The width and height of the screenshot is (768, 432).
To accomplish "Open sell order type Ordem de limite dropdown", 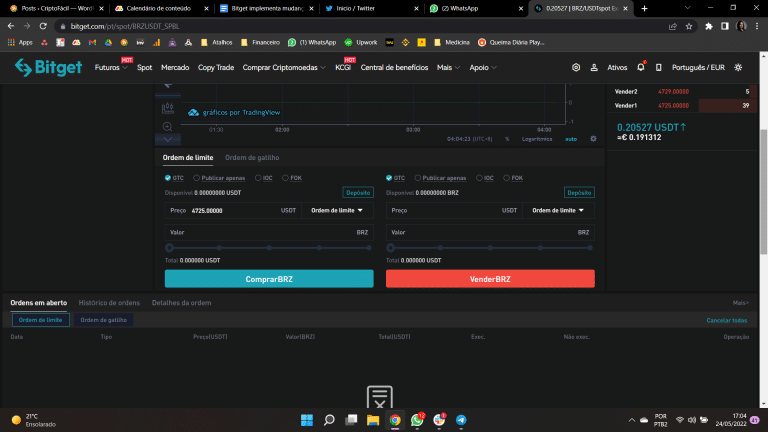I will (558, 211).
